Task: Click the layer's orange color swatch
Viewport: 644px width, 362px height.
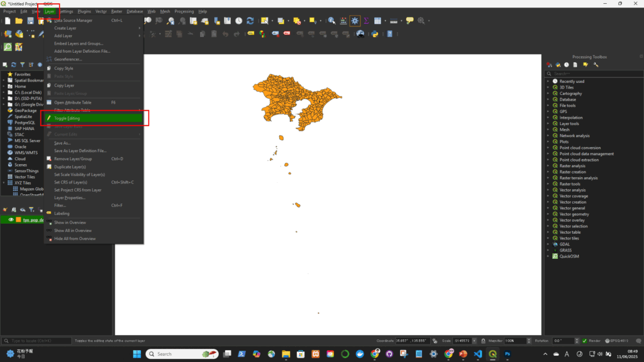Action: [x=18, y=220]
